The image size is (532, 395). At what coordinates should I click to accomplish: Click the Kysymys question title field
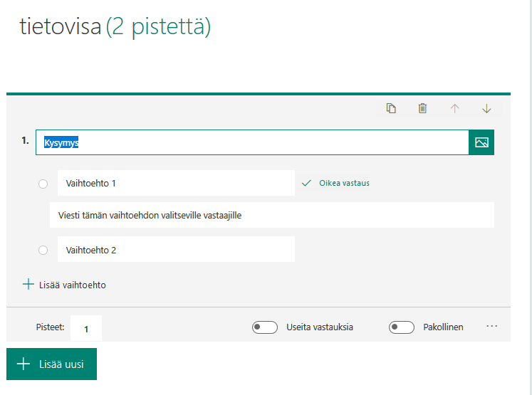(x=251, y=142)
